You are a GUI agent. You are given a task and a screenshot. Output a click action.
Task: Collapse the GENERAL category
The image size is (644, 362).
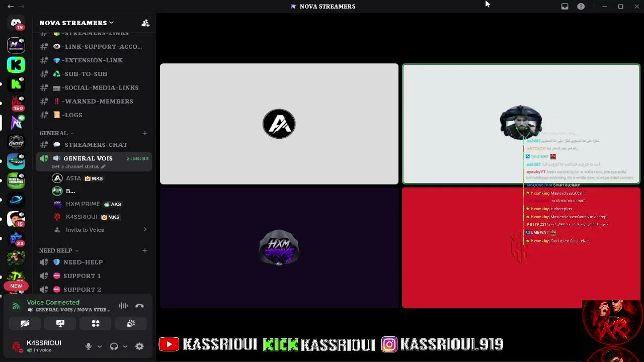(x=56, y=133)
